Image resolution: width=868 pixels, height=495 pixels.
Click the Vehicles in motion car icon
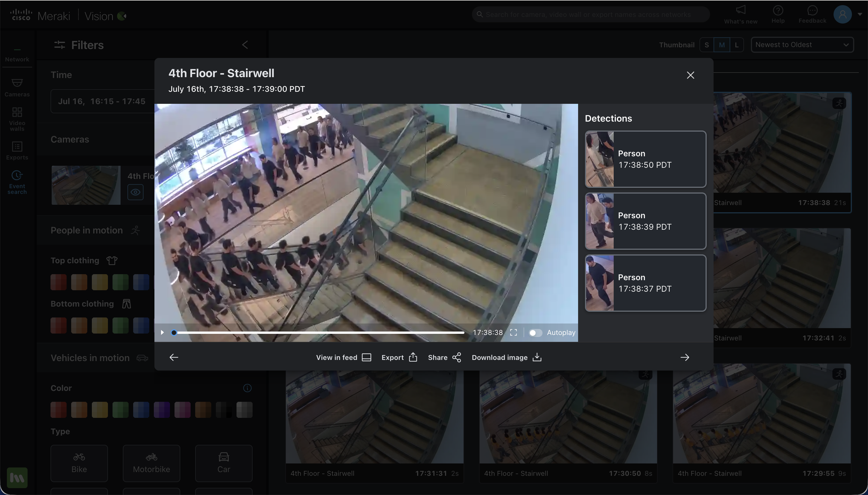(142, 358)
